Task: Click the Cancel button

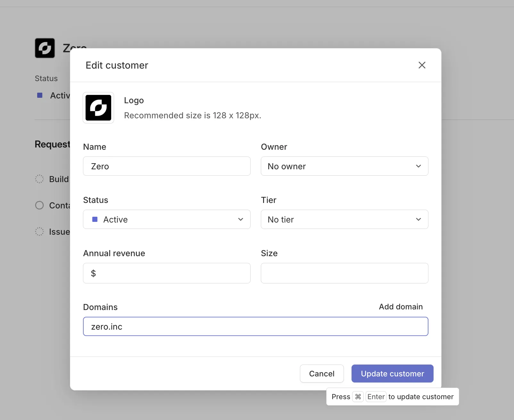Action: 322,374
